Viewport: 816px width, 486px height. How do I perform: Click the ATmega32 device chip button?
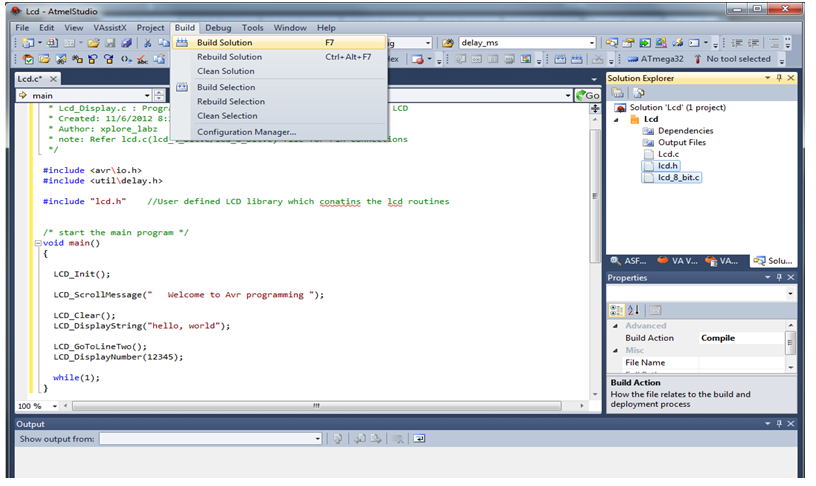click(x=656, y=59)
